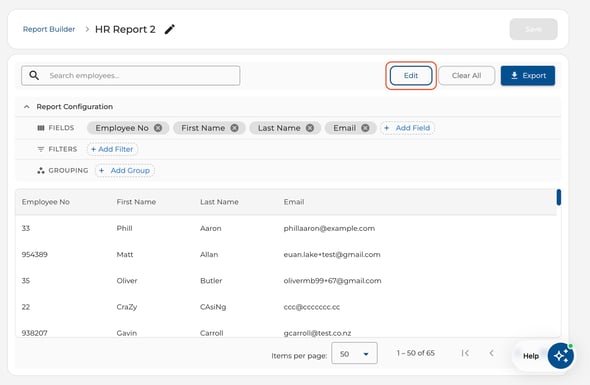Remove the Employee No field chip

tap(158, 128)
